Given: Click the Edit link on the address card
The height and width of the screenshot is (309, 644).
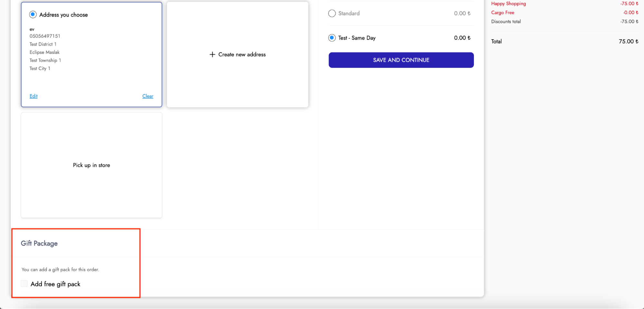Looking at the screenshot, I should pos(34,96).
